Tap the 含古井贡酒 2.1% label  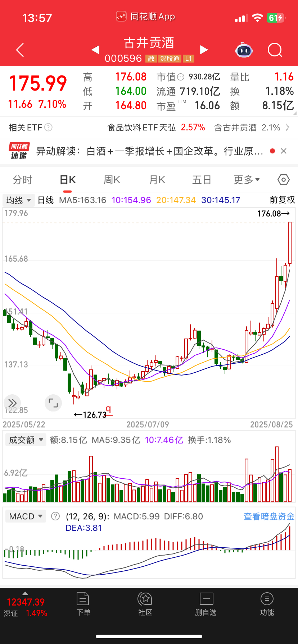pos(247,128)
